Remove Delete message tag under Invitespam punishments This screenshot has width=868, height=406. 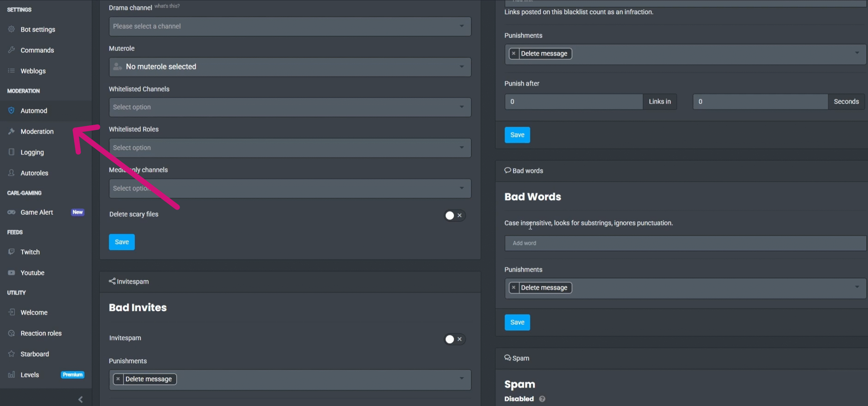point(118,379)
